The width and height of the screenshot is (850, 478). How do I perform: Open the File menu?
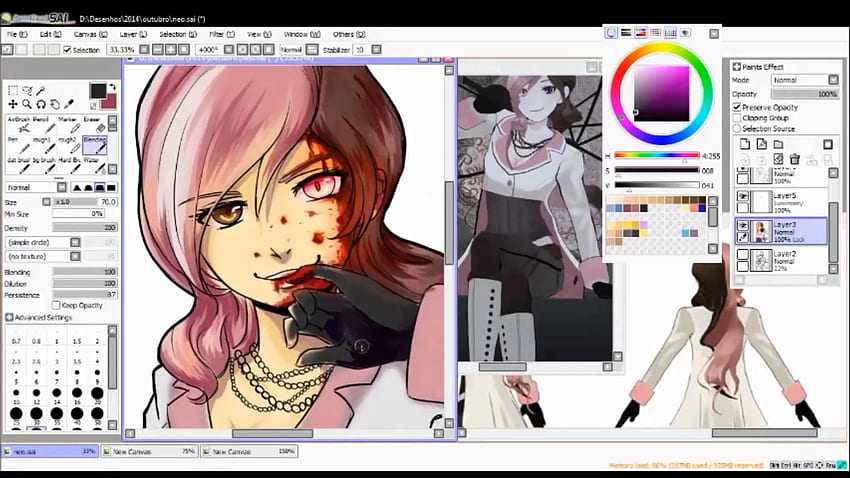coord(17,34)
